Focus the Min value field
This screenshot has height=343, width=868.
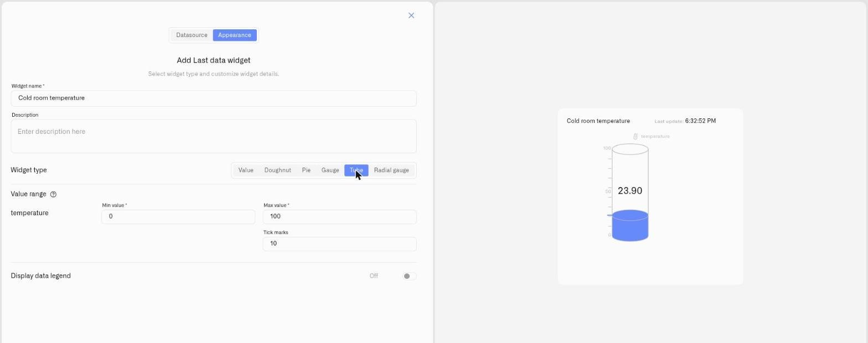[178, 217]
